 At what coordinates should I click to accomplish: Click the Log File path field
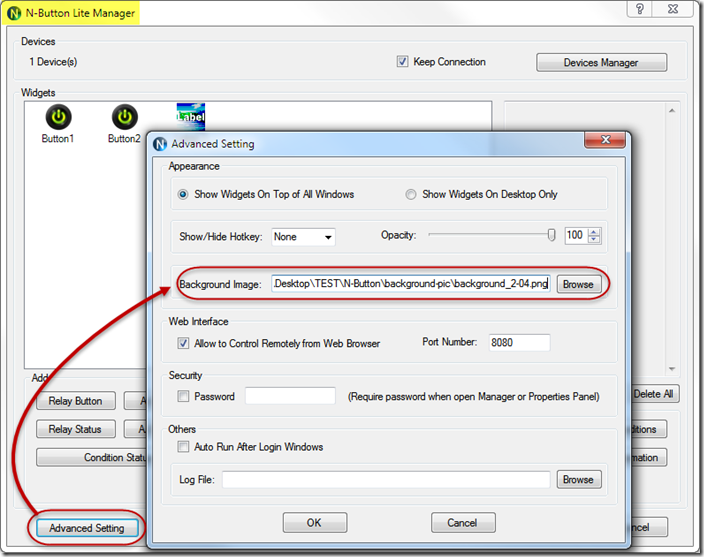pyautogui.click(x=386, y=479)
